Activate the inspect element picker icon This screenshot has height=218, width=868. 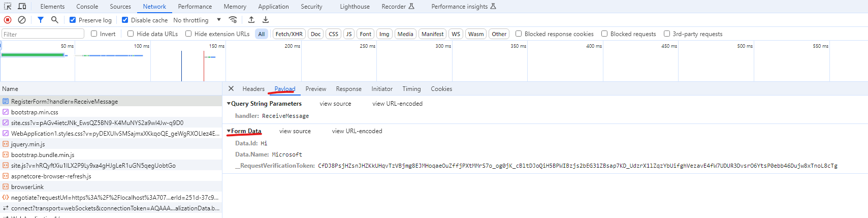tap(8, 6)
